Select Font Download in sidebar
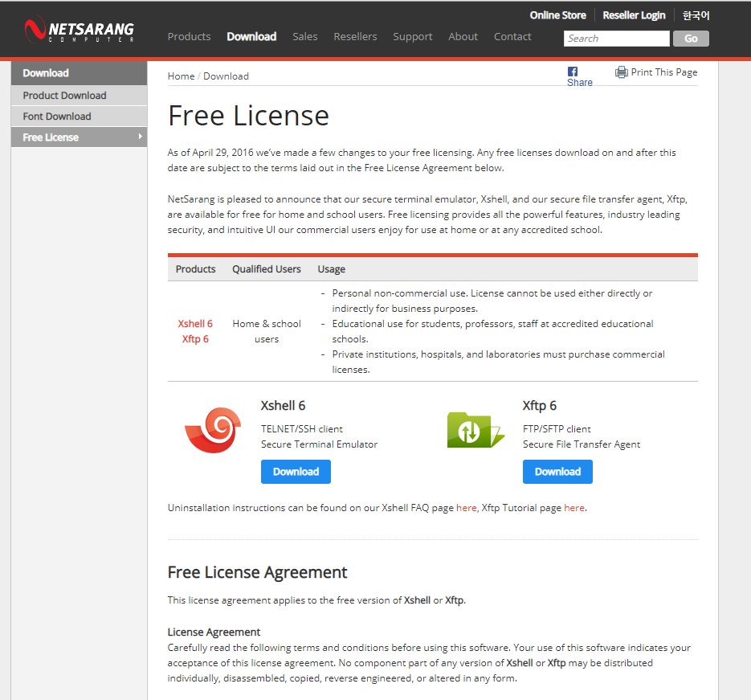This screenshot has width=751, height=700. (79, 117)
